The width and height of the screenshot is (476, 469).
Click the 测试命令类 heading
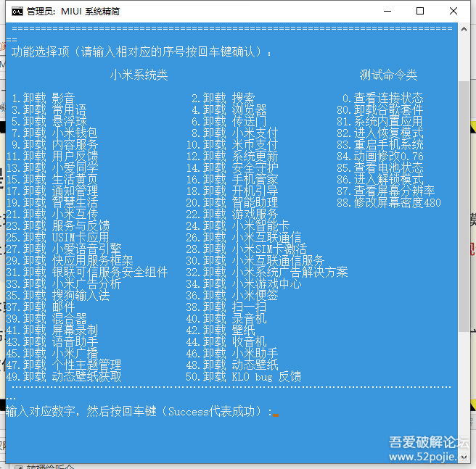point(388,75)
